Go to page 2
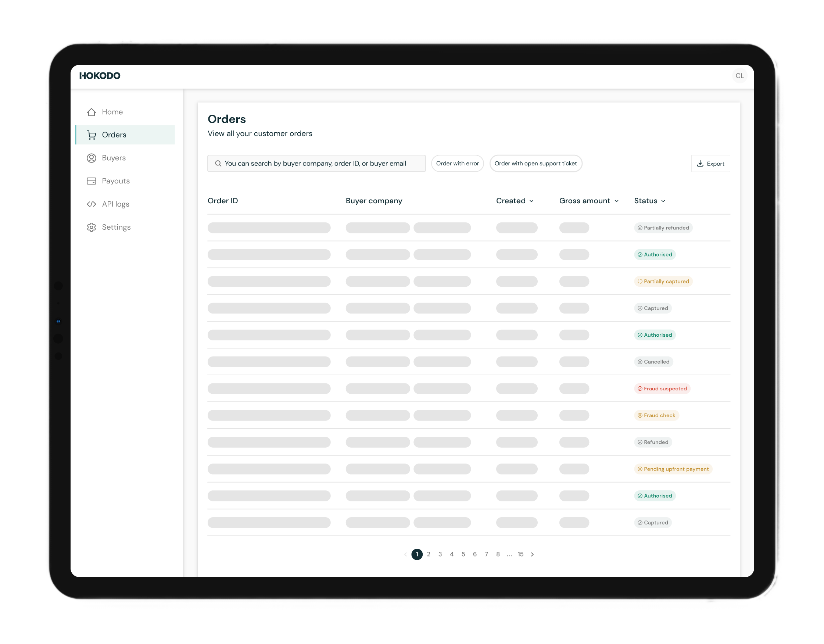Image resolution: width=824 pixels, height=644 pixels. pos(429,554)
